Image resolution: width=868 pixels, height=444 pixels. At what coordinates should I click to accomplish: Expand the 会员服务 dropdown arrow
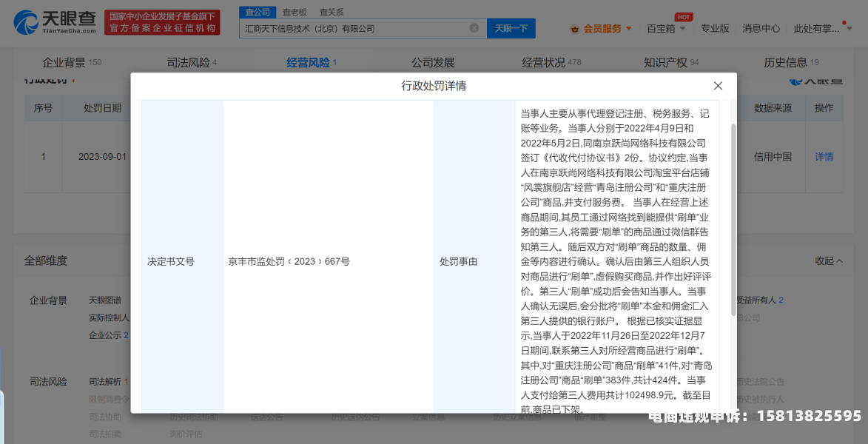[629, 29]
